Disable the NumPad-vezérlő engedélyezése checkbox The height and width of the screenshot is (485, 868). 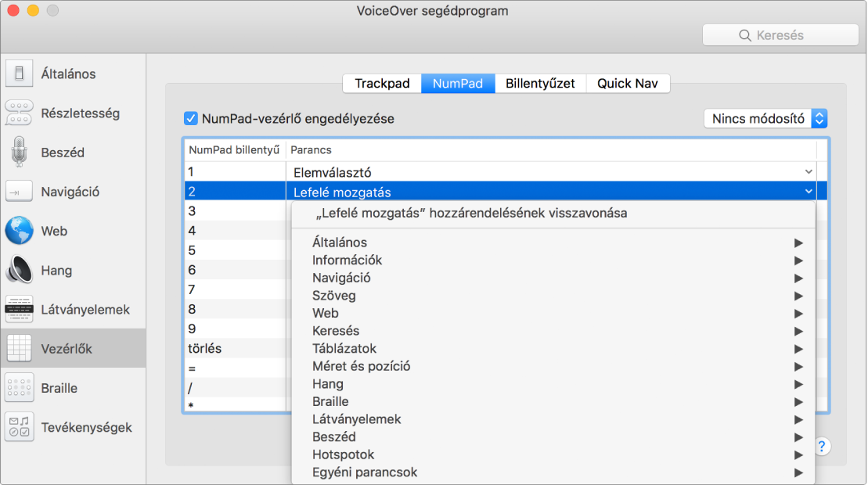click(x=189, y=118)
